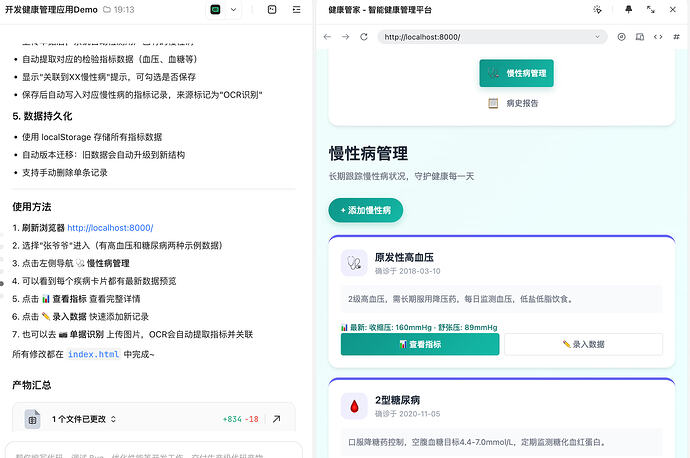Click the target circle icon in the browser toolbar

(x=621, y=37)
